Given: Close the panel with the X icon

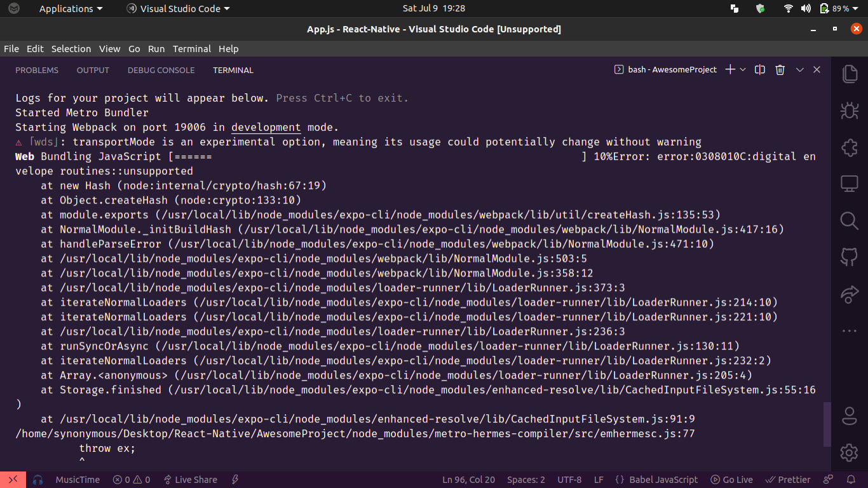Looking at the screenshot, I should tap(817, 70).
